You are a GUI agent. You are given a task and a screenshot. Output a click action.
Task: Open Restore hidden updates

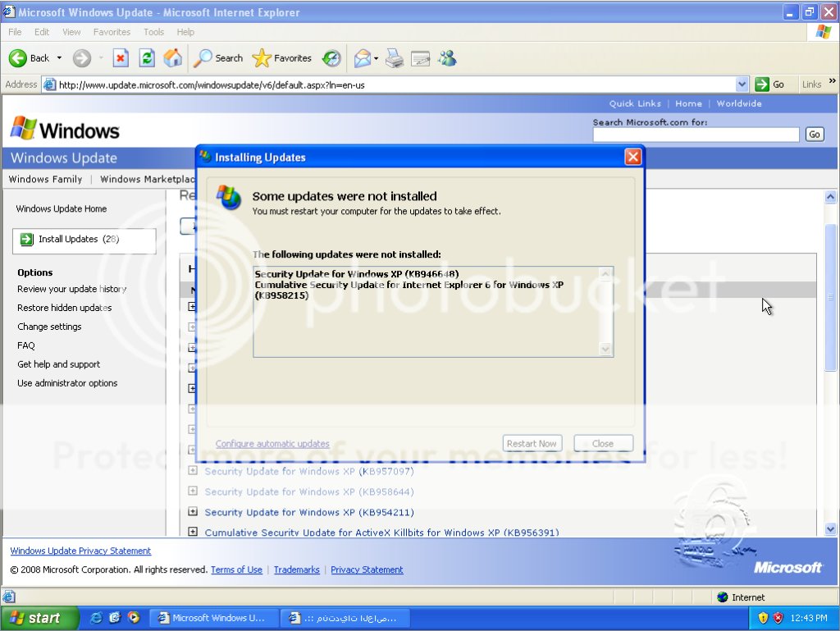point(64,308)
